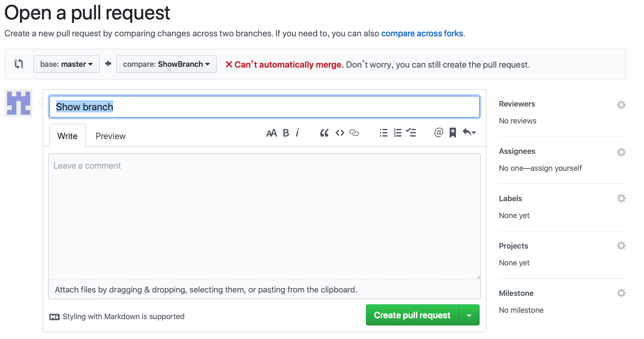Viewport: 644px width, 339px height.
Task: Expand Create pull request options arrow
Action: (469, 315)
